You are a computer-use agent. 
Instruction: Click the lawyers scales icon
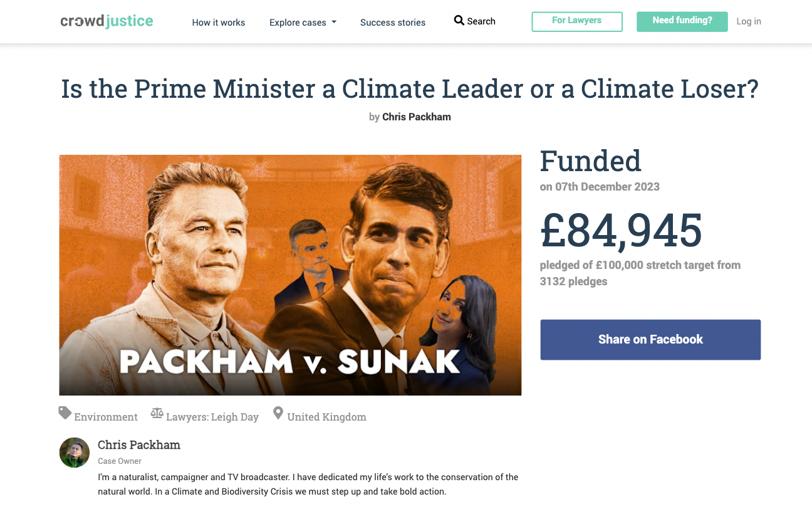157,414
